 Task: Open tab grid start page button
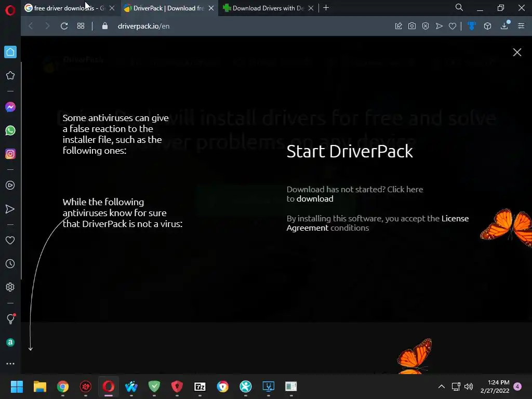(81, 26)
